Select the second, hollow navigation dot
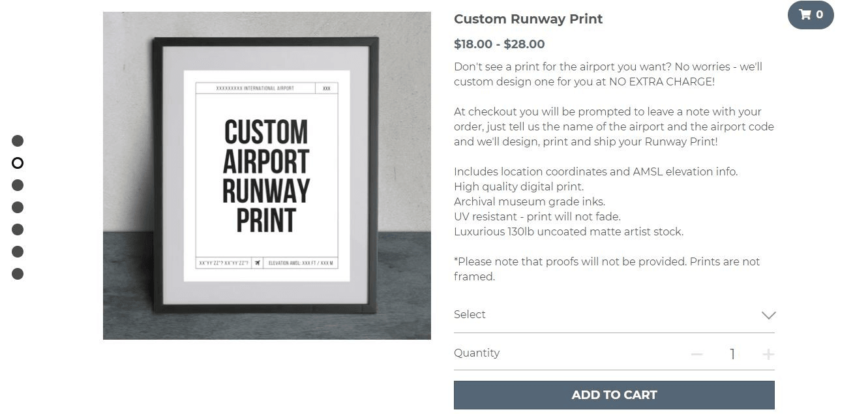Image resolution: width=868 pixels, height=414 pixels. tap(18, 163)
